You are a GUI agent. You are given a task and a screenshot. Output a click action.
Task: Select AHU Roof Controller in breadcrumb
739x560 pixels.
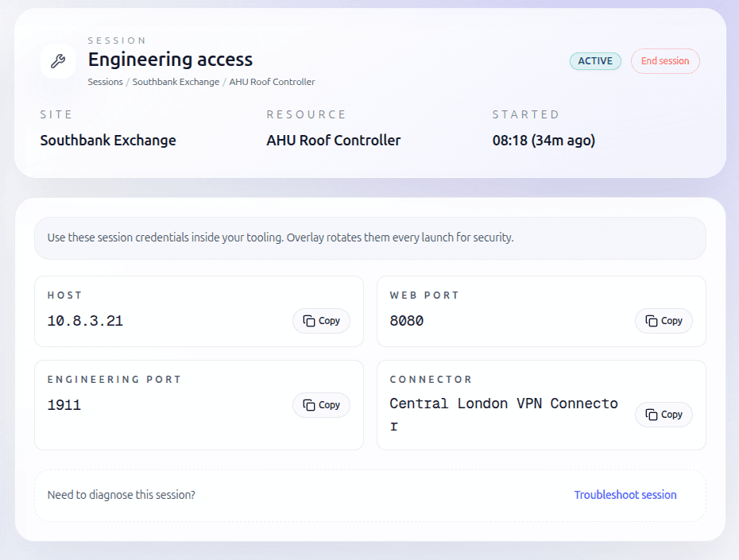coord(272,82)
